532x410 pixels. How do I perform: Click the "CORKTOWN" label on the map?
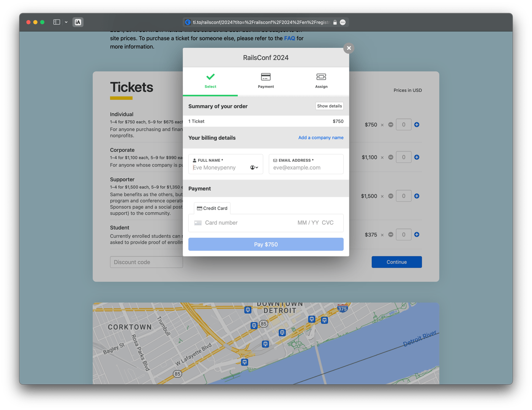130,327
